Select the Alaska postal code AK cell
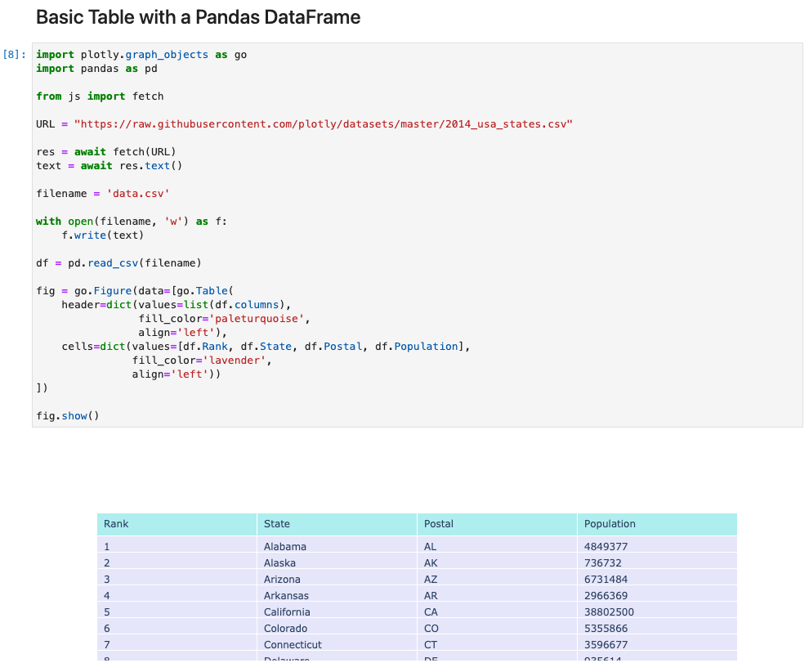The width and height of the screenshot is (809, 672). coord(431,563)
